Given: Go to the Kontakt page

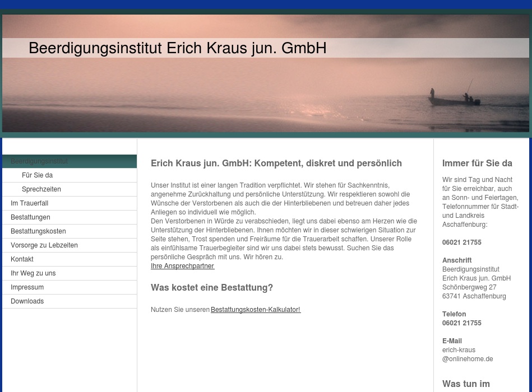Looking at the screenshot, I should 22,259.
